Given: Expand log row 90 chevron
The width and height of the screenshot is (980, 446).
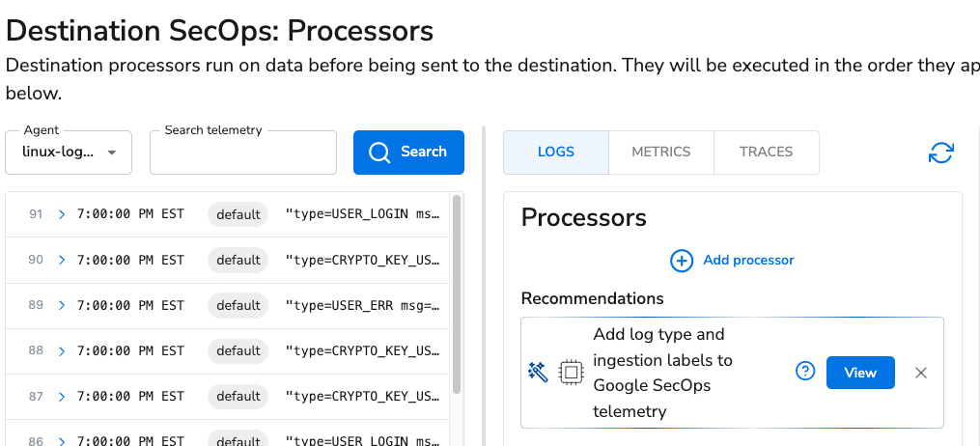Looking at the screenshot, I should pos(62,260).
